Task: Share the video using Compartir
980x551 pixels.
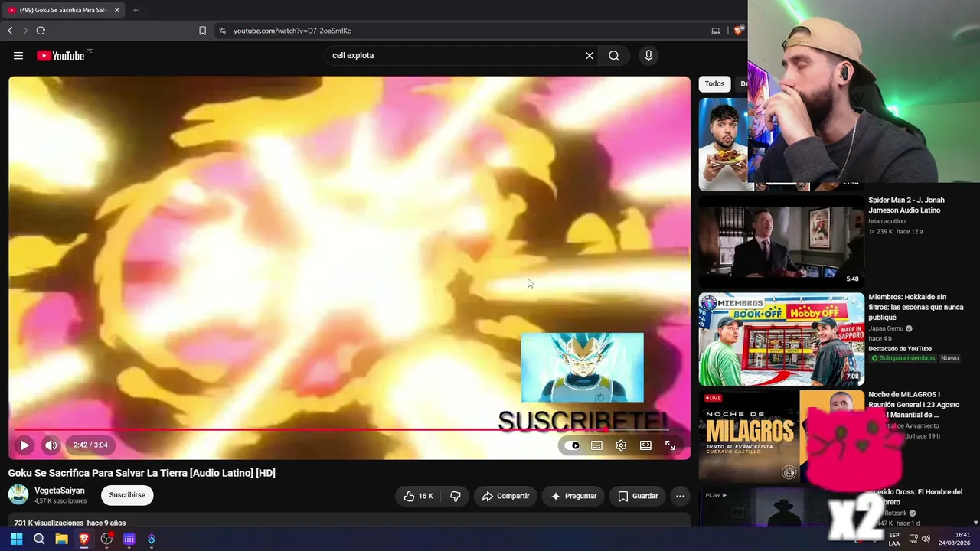Action: pos(505,496)
